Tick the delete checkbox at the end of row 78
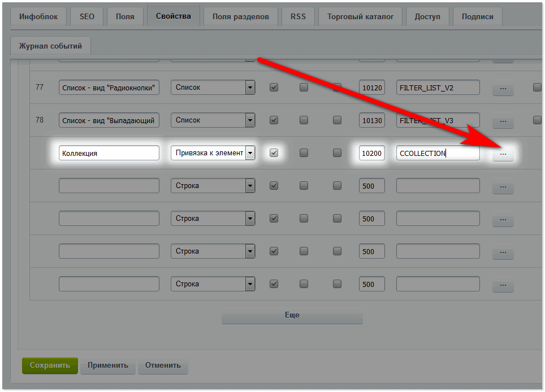This screenshot has height=392, width=545. pos(537,120)
